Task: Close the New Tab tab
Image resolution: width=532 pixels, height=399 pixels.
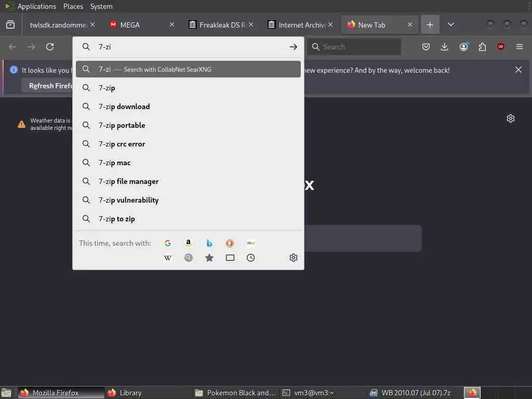Action: click(x=410, y=25)
